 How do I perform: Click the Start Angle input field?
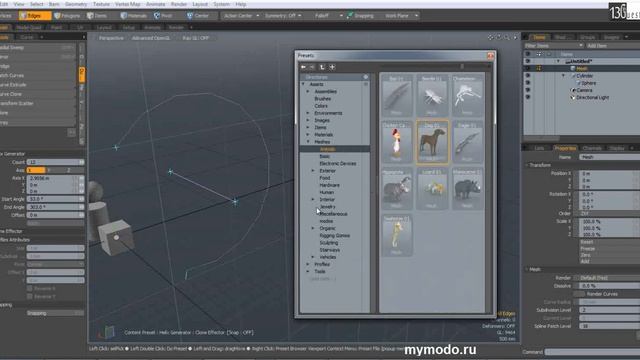tap(56, 199)
